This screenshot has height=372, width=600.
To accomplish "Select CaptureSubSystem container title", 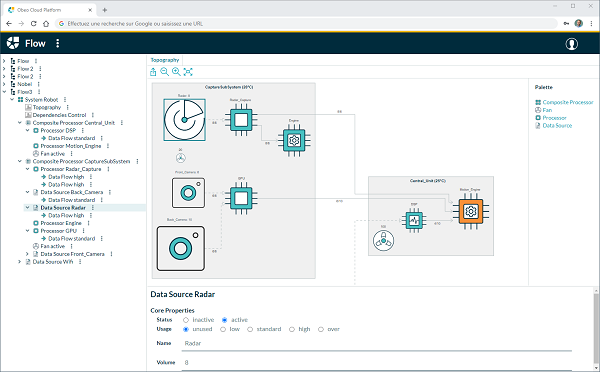I will point(229,87).
